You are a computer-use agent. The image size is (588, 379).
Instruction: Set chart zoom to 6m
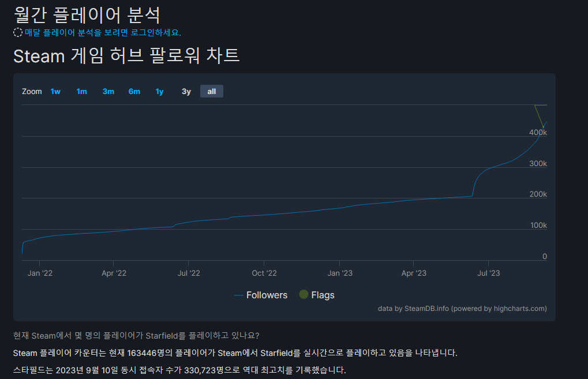(x=134, y=92)
